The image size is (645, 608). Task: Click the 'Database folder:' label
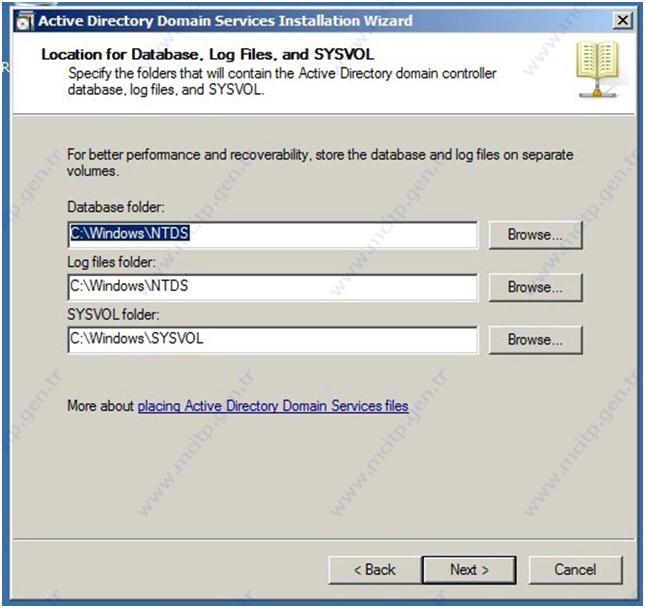(x=116, y=207)
